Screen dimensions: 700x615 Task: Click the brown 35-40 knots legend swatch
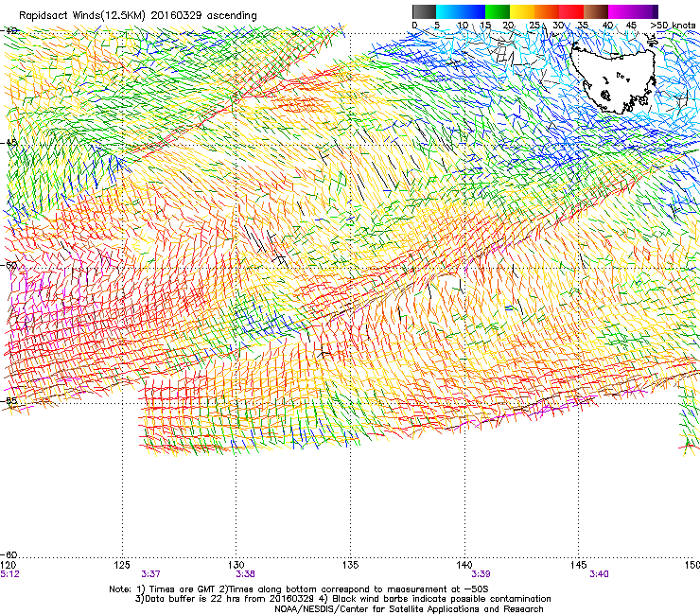(596, 11)
